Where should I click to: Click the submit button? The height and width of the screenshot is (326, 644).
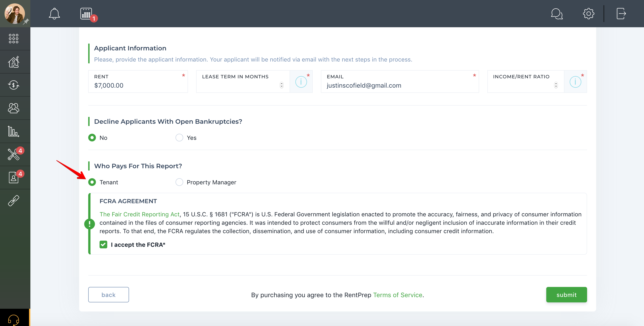[x=566, y=295]
